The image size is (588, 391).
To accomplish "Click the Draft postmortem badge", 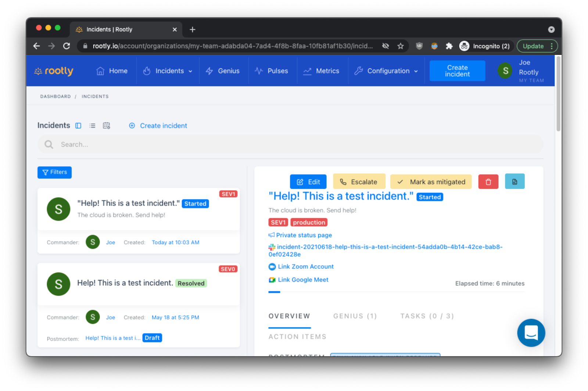I will [152, 338].
